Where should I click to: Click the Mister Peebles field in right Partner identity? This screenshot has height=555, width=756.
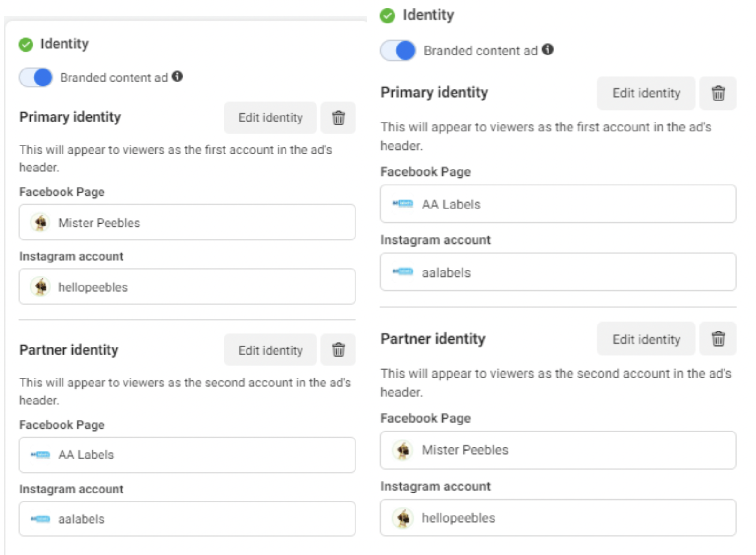[559, 450]
